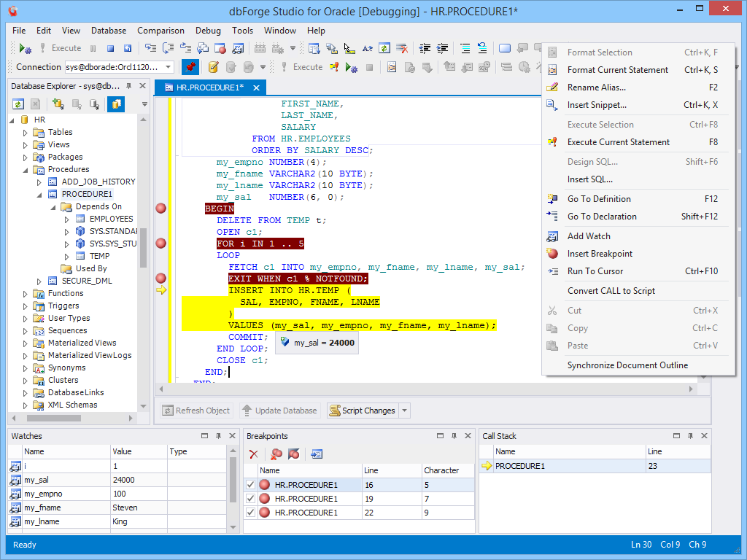Click the Disable All Breakpoints icon
The image size is (747, 560).
(x=294, y=454)
